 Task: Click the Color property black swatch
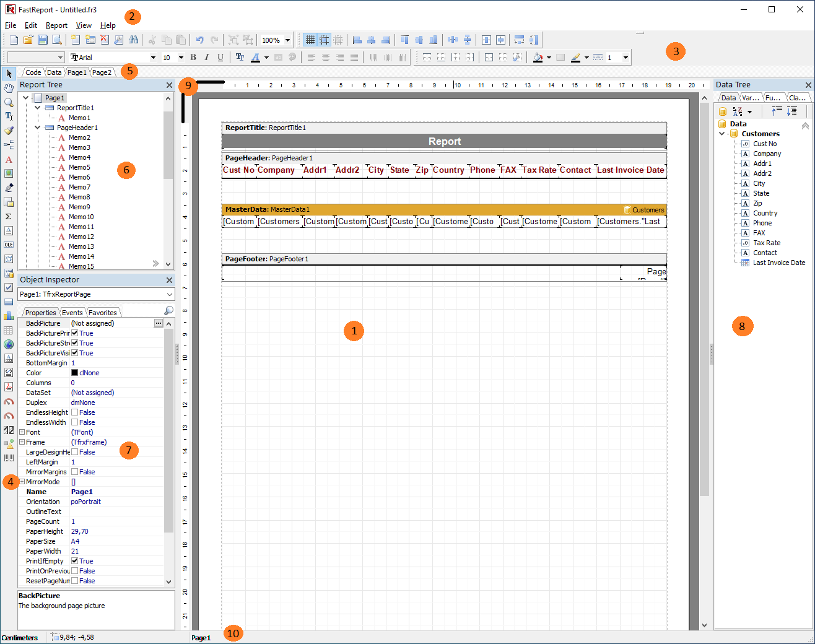point(74,373)
